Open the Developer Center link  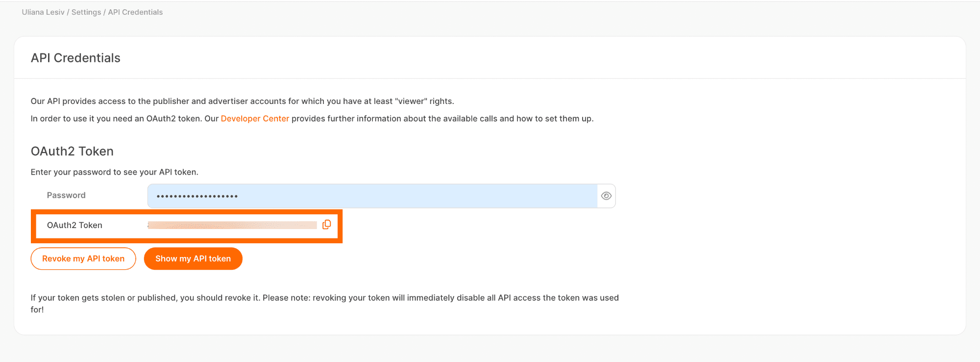click(x=255, y=119)
